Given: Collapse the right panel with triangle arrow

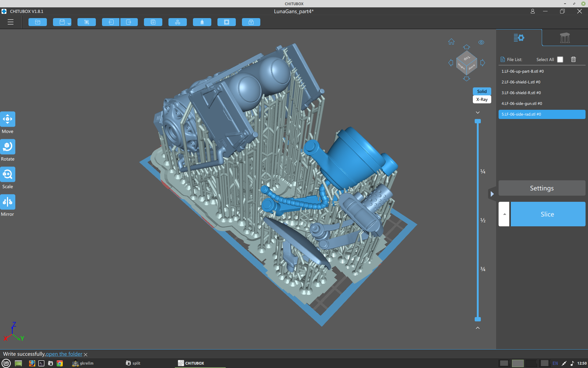Looking at the screenshot, I should pyautogui.click(x=492, y=194).
